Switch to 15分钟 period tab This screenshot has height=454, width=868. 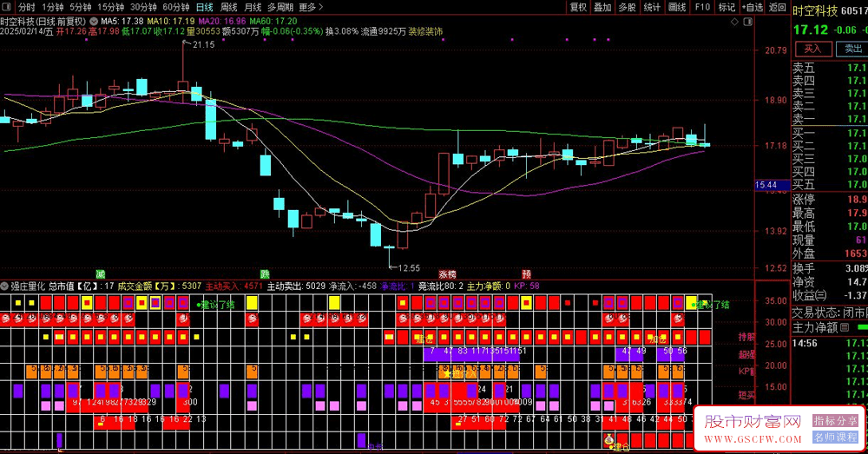(x=111, y=7)
